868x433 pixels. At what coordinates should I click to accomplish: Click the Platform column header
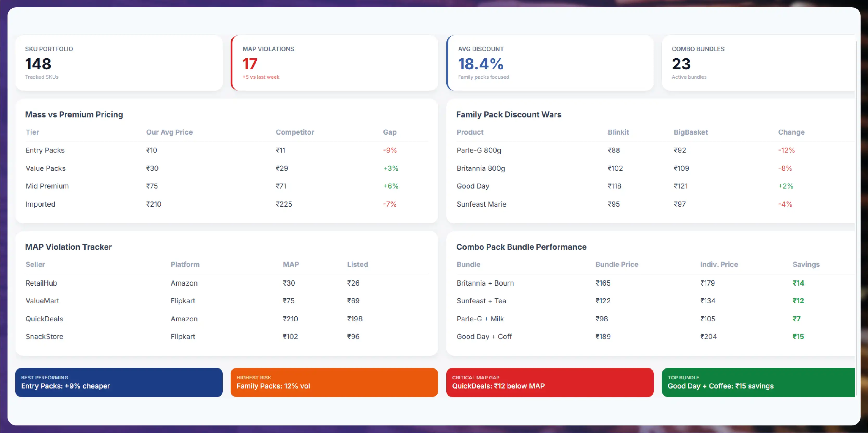point(185,265)
